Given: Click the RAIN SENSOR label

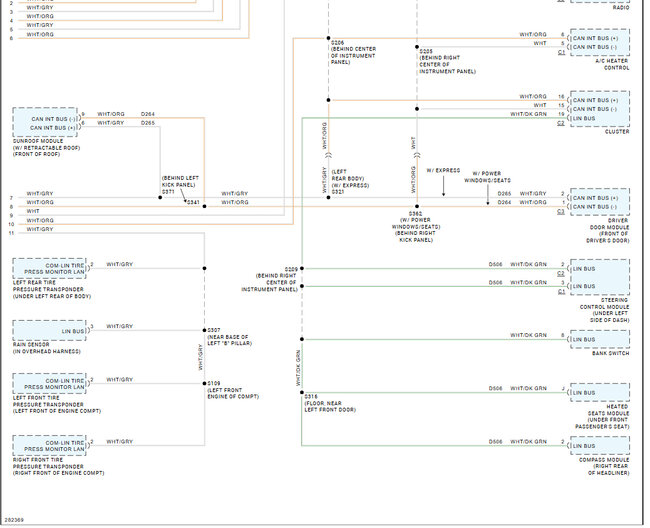Looking at the screenshot, I should (31, 344).
